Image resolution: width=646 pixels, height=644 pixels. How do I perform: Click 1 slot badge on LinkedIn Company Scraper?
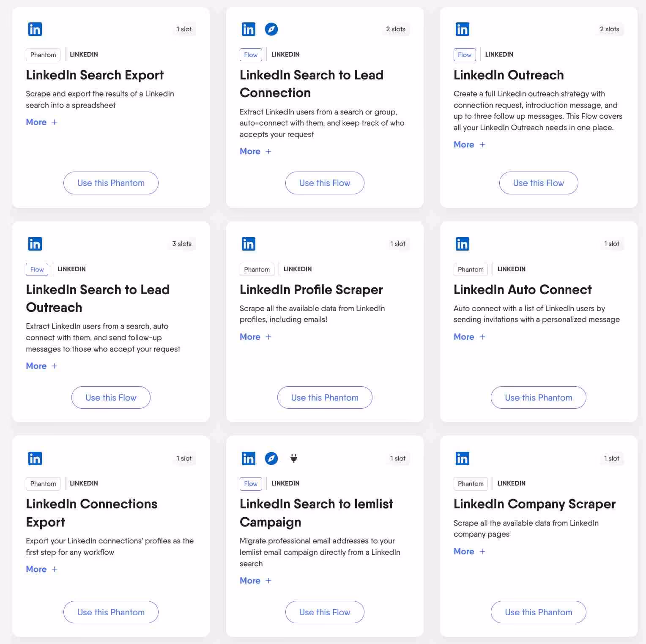pos(612,458)
